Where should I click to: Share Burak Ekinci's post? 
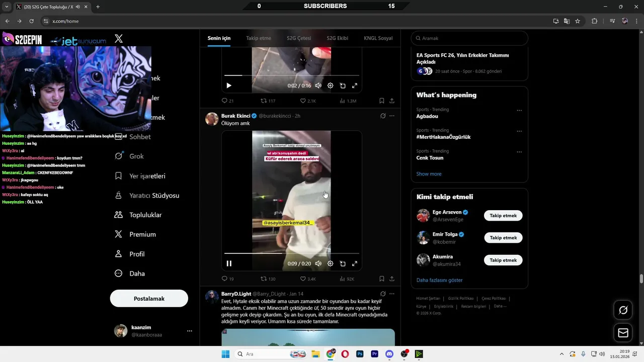391,279
